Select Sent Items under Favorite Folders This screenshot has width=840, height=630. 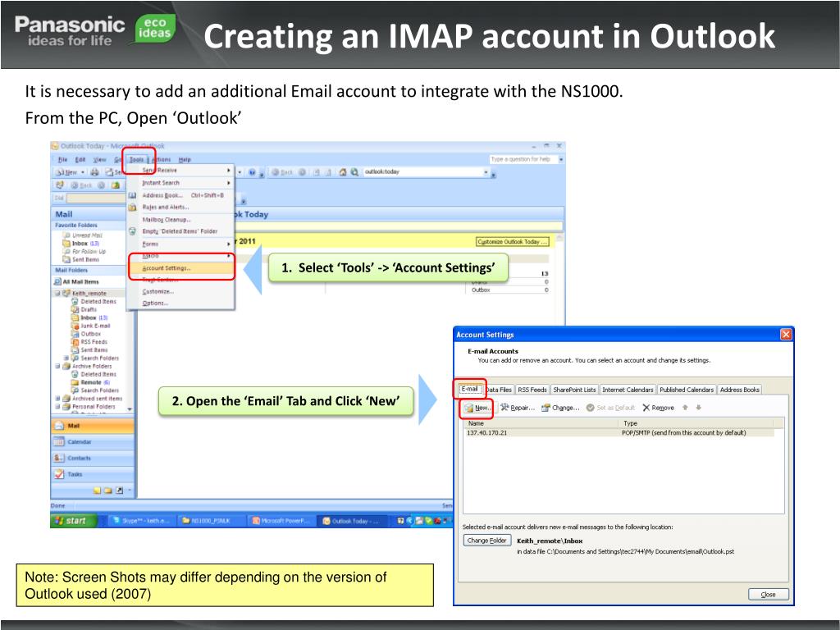[81, 259]
